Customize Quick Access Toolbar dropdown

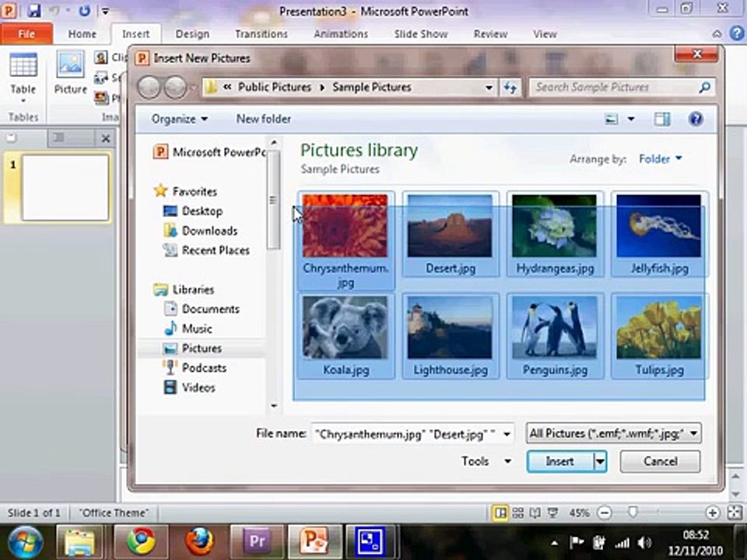tap(105, 11)
